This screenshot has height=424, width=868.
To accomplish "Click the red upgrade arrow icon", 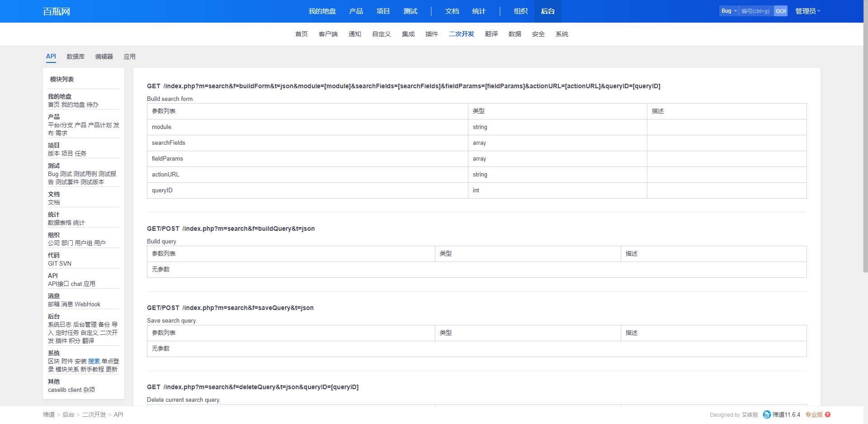I will [x=828, y=414].
